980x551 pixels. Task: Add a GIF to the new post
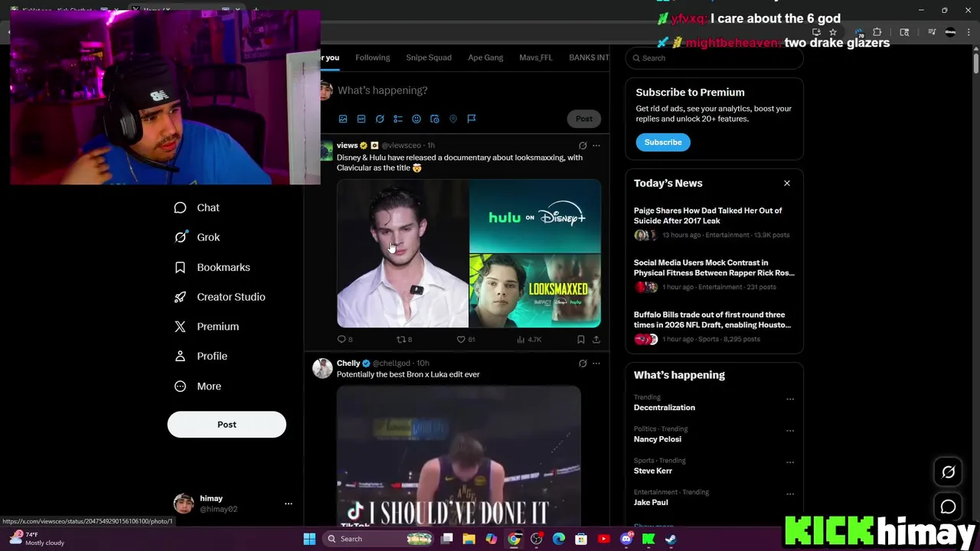(361, 119)
